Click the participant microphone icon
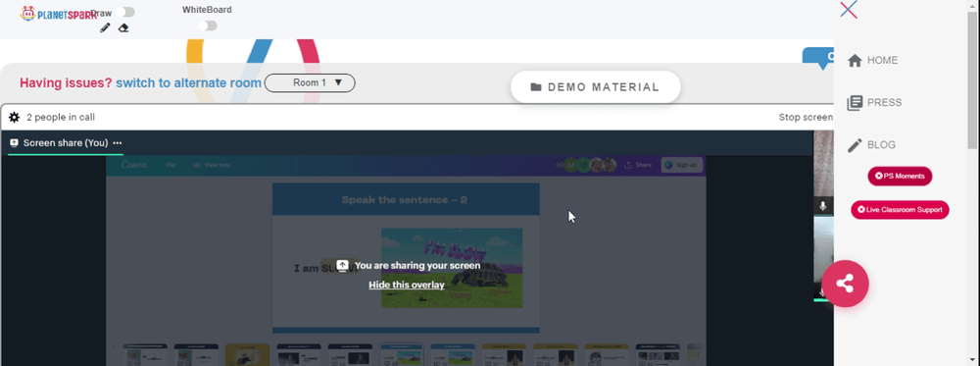Image resolution: width=980 pixels, height=366 pixels. pos(823,206)
